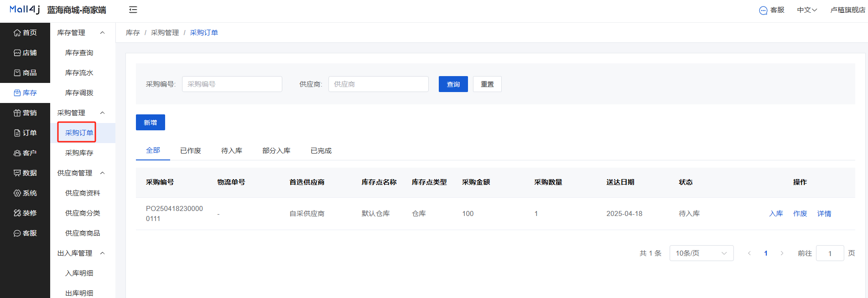The width and height of the screenshot is (868, 298).
Task: Click the 采购金额 column header
Action: [x=476, y=182]
